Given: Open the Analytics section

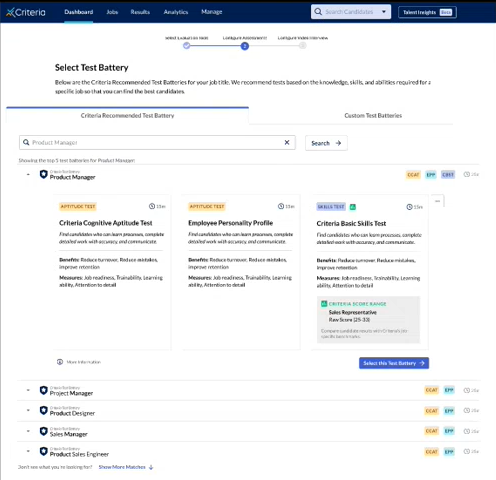Looking at the screenshot, I should pyautogui.click(x=176, y=12).
